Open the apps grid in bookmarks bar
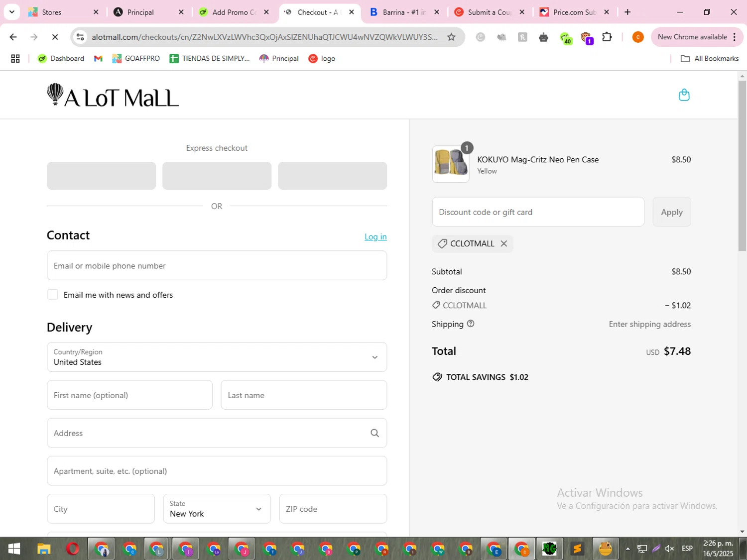This screenshot has height=560, width=747. (x=15, y=59)
